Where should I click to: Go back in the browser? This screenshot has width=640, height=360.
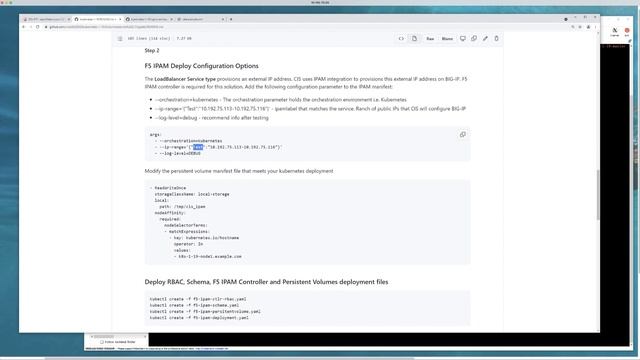[x=24, y=27]
